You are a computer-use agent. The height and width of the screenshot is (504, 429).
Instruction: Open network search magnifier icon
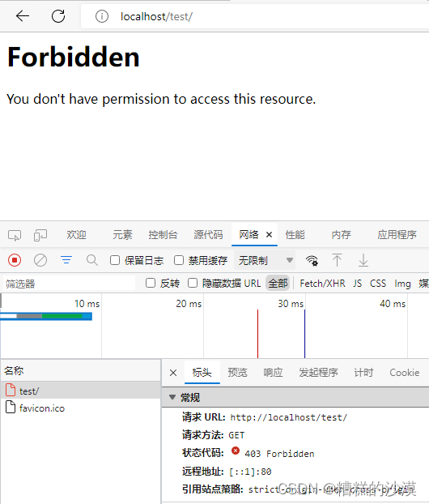92,260
